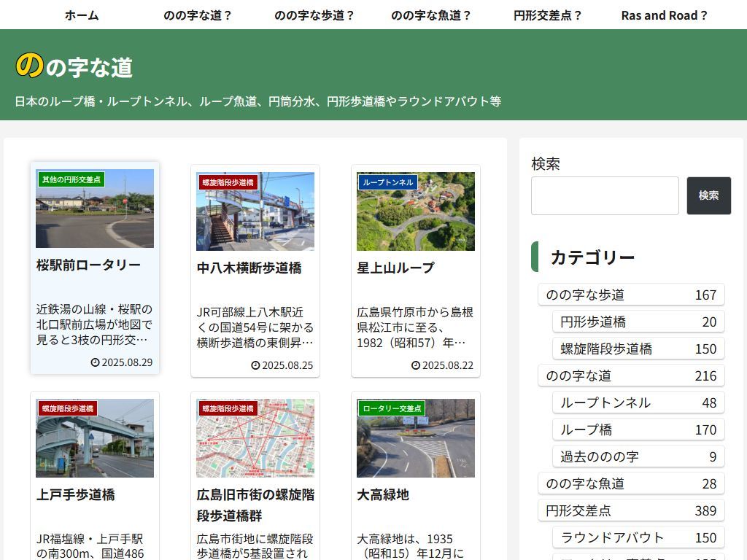The height and width of the screenshot is (560, 747).
Task: Click the ループトンネル badge on 星上山ループ
Action: coord(387,182)
